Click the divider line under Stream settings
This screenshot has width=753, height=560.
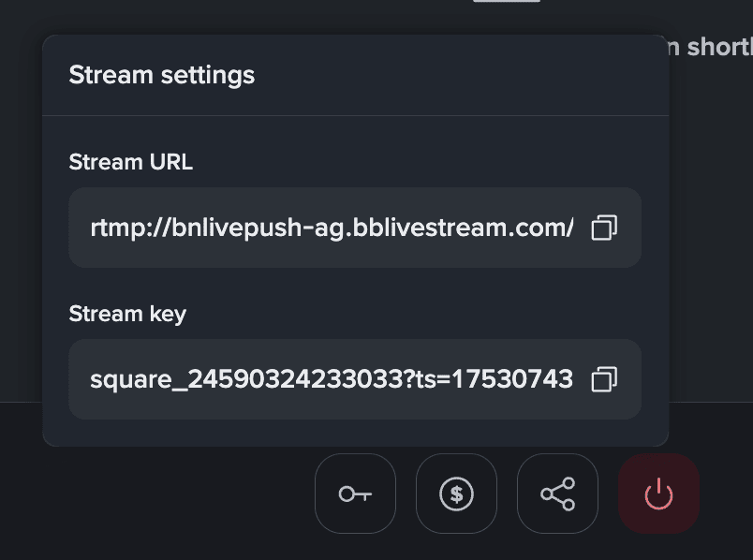356,116
